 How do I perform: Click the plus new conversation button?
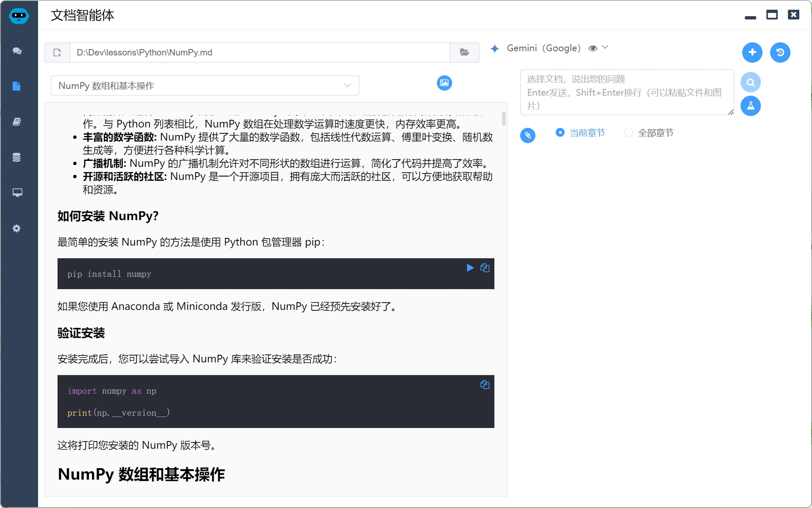(x=752, y=52)
